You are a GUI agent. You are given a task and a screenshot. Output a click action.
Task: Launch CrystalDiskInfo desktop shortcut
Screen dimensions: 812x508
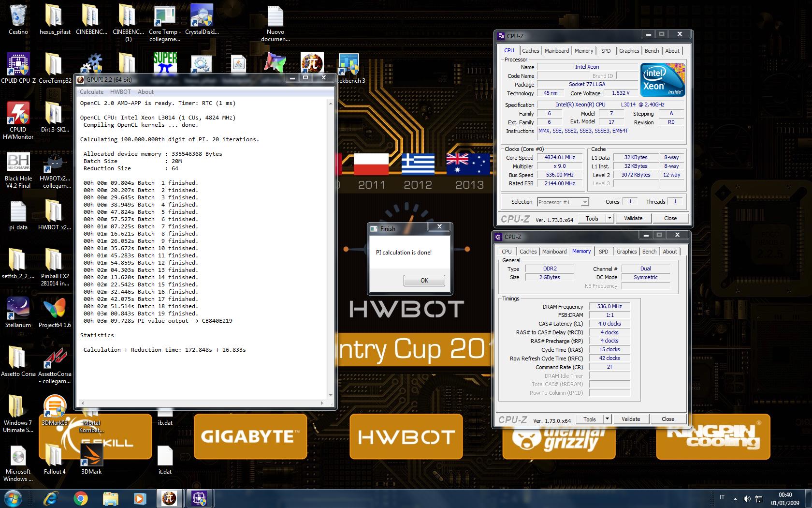coord(202,19)
